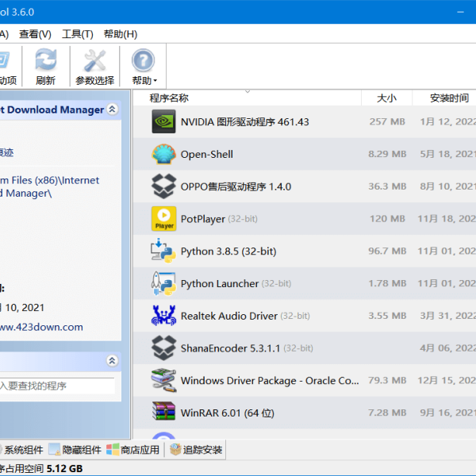Open the 帮助(H) menu
The width and height of the screenshot is (476, 476).
tap(121, 34)
